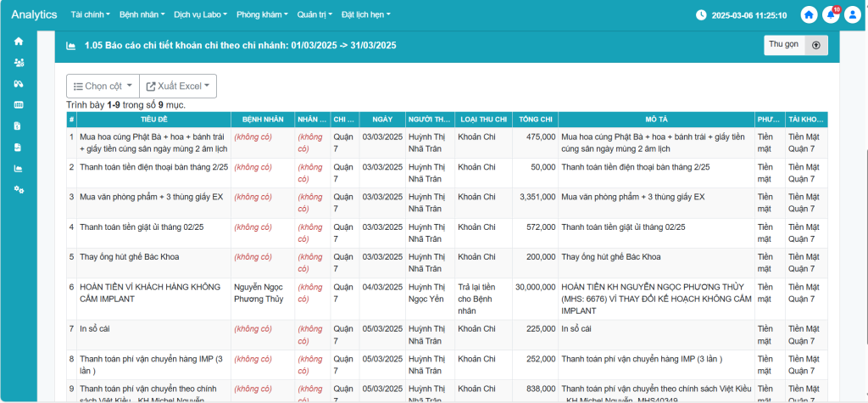This screenshot has height=403, width=868.
Task: Click the Analytics brand link
Action: (35, 15)
